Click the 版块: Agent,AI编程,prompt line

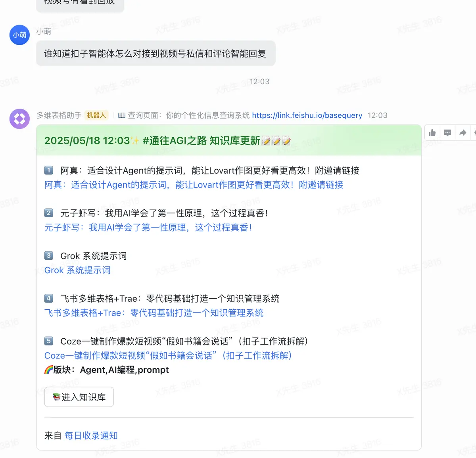[x=106, y=370]
